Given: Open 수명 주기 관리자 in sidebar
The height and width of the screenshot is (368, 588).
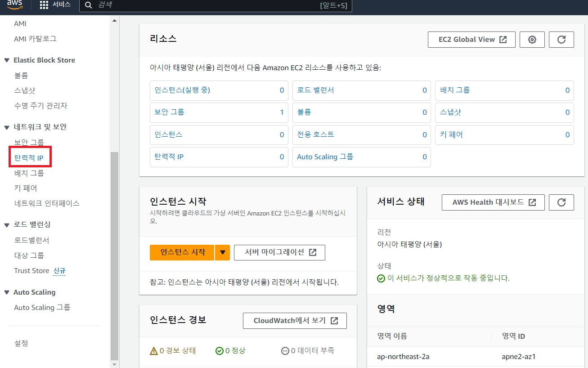Looking at the screenshot, I should pyautogui.click(x=40, y=106).
